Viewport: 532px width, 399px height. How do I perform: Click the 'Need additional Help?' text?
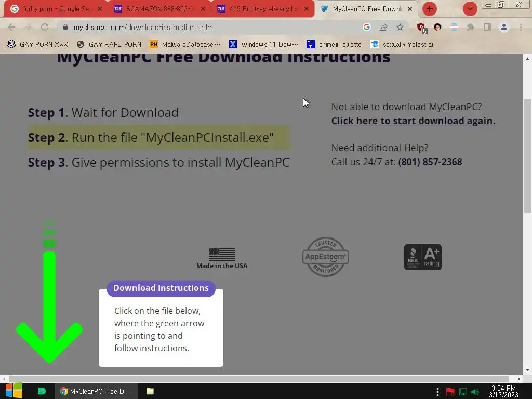click(380, 148)
